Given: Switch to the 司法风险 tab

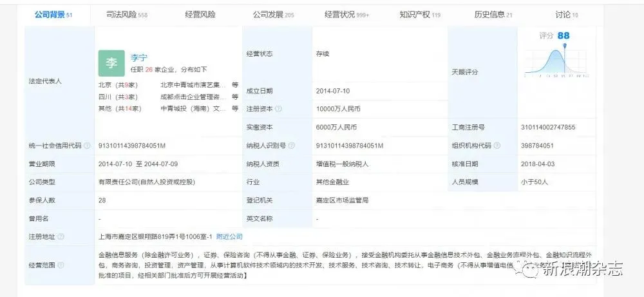Looking at the screenshot, I should tap(127, 15).
